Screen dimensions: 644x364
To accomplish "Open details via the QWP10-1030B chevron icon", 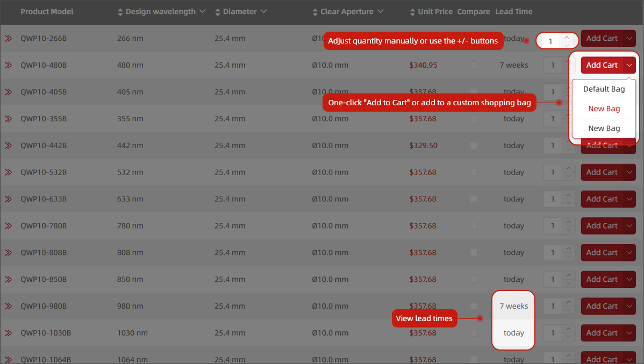I will [x=8, y=333].
